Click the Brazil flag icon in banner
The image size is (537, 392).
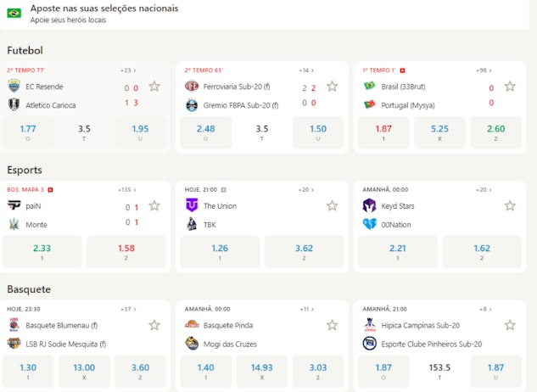[x=14, y=13]
